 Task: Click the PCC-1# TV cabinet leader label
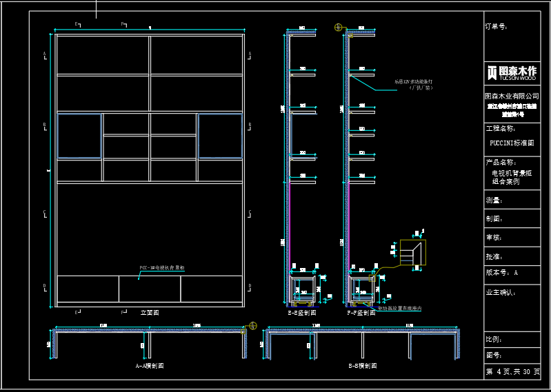coord(162,268)
